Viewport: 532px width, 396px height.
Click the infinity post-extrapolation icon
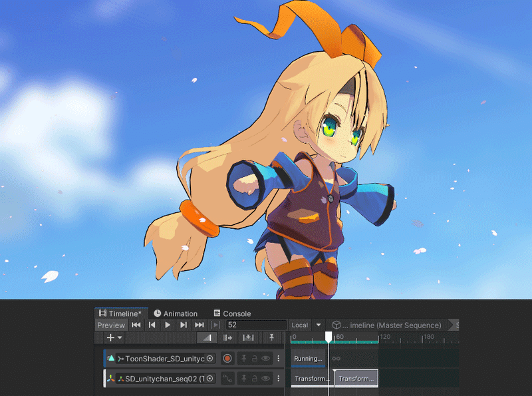coord(336,359)
